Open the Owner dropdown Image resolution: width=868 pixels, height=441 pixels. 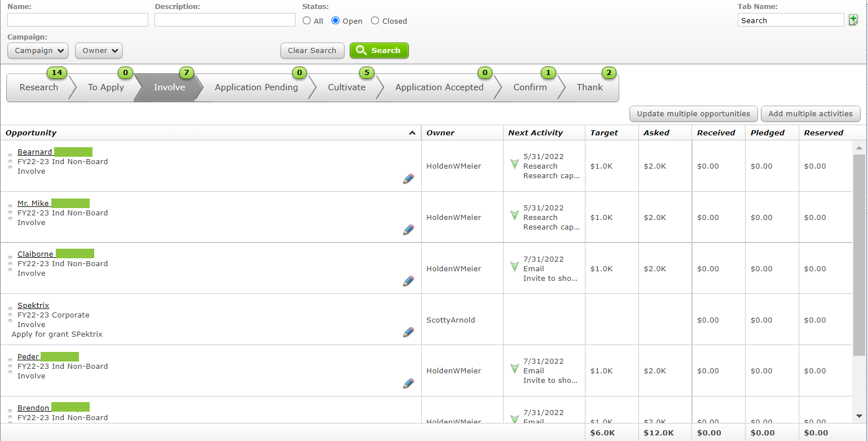(99, 50)
